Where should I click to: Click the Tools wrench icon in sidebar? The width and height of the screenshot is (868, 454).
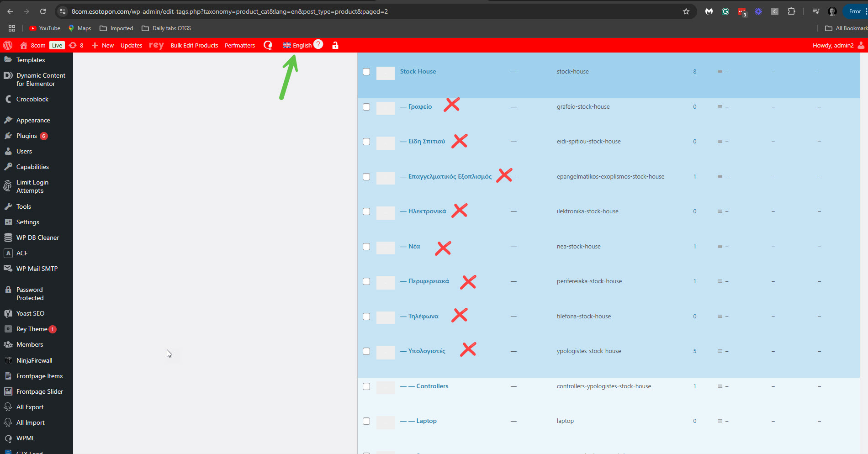pyautogui.click(x=8, y=206)
